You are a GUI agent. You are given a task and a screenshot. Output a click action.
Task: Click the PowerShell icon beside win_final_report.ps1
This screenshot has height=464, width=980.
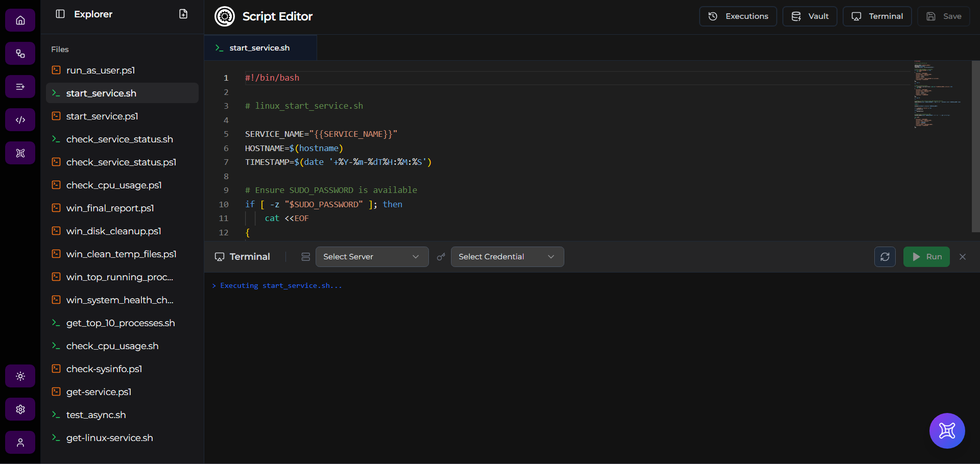56,208
